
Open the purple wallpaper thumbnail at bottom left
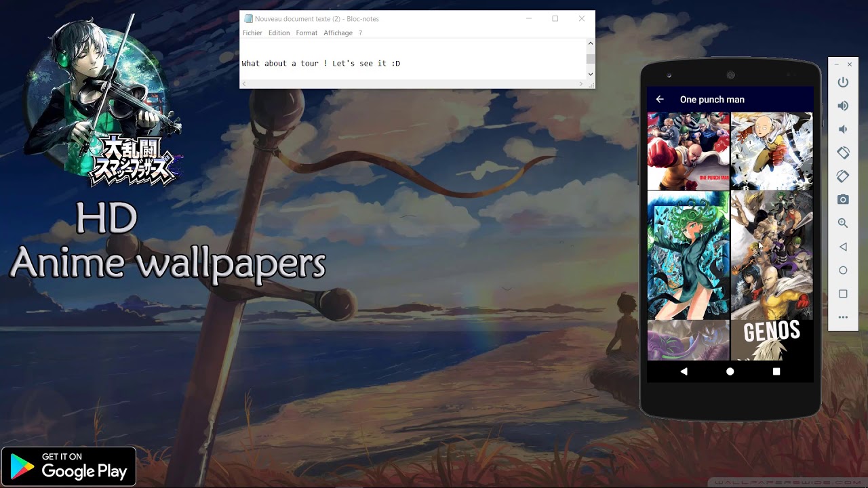(688, 340)
